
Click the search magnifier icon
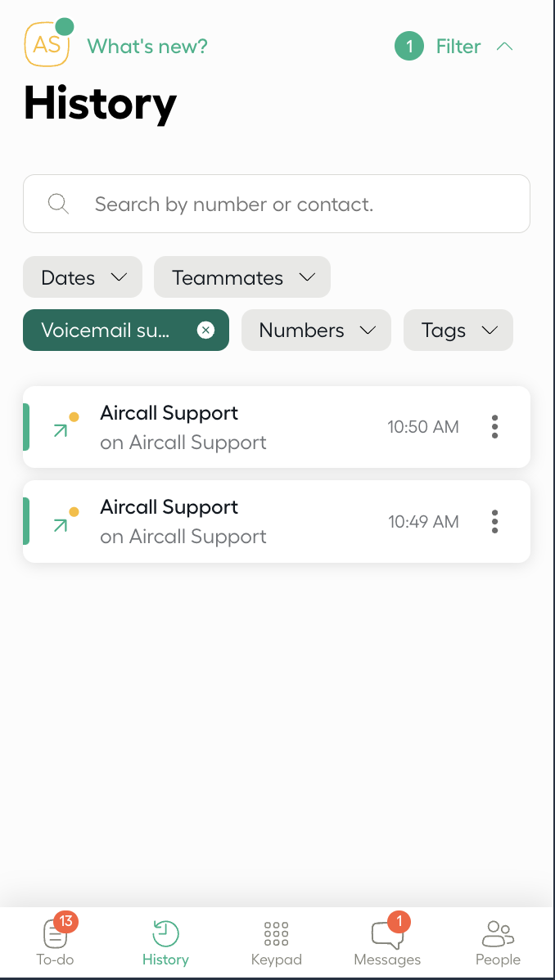[x=58, y=204]
